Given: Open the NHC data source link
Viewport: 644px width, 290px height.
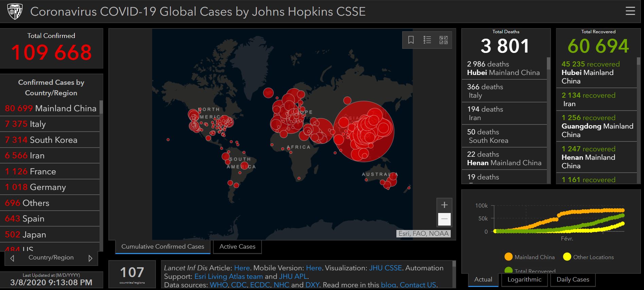Looking at the screenshot, I should (x=281, y=285).
